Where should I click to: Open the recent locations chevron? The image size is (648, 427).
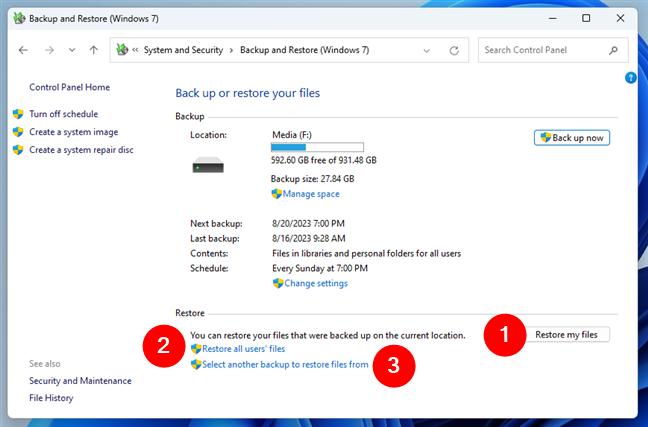point(72,50)
